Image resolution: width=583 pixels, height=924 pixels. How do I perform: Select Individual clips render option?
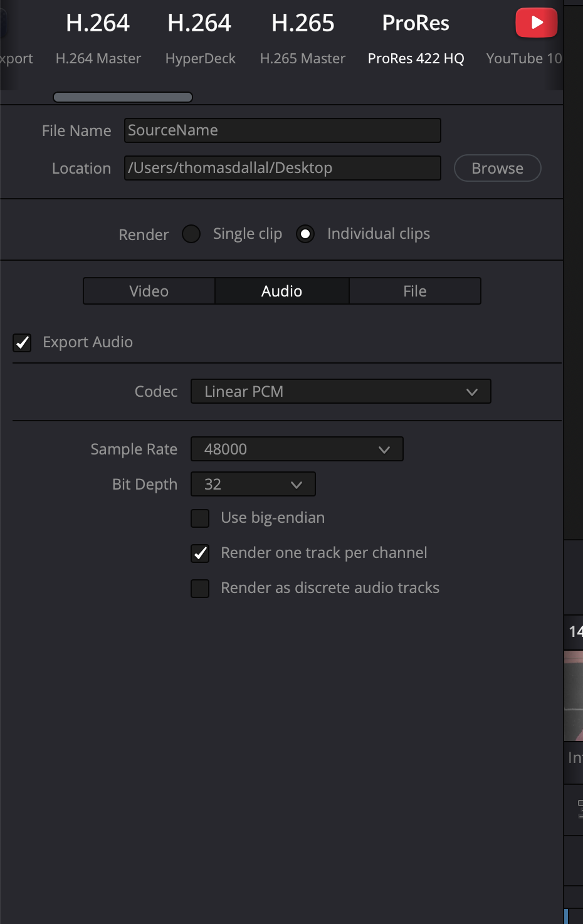click(x=305, y=234)
